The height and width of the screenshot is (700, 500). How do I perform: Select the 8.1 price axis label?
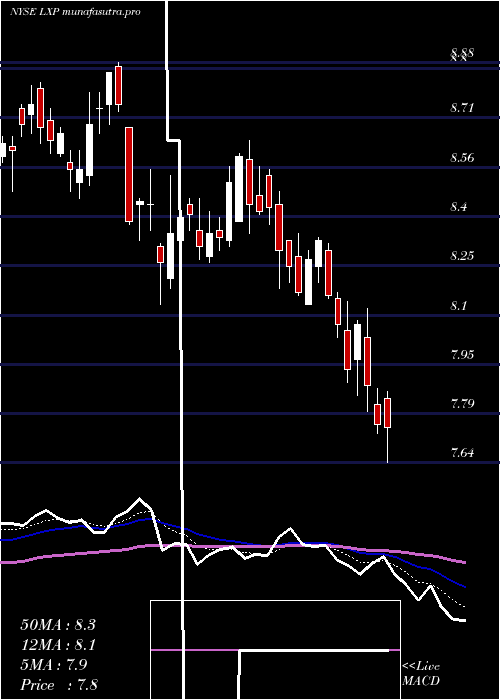458,306
